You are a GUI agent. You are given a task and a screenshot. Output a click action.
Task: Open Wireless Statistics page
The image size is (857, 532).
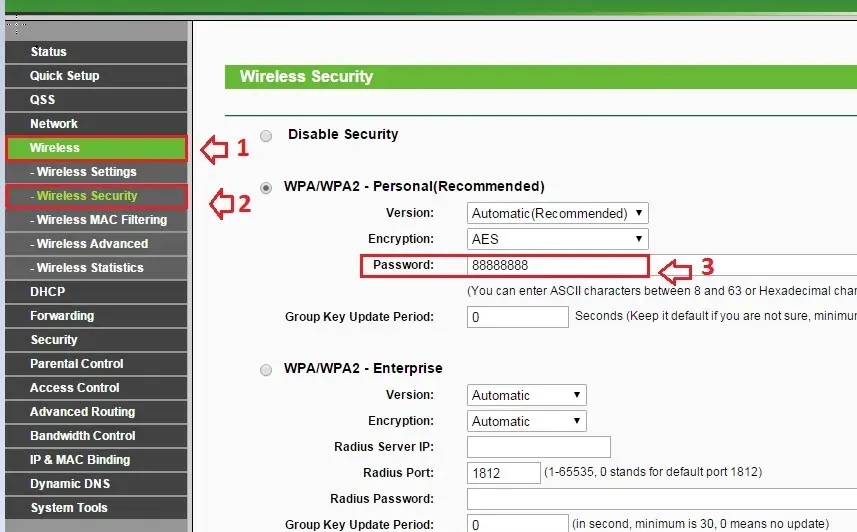click(x=96, y=268)
